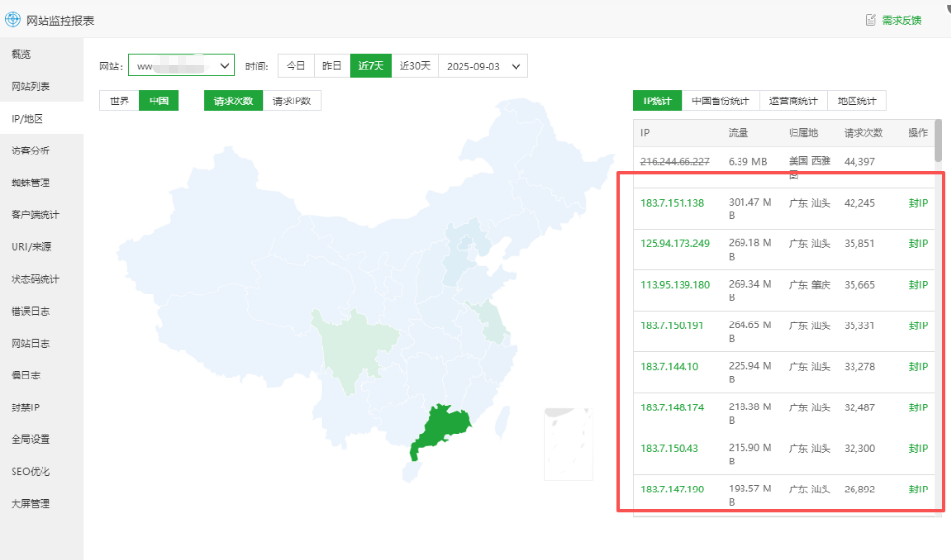Toggle map view to 世界
Image resolution: width=951 pixels, height=560 pixels.
119,100
